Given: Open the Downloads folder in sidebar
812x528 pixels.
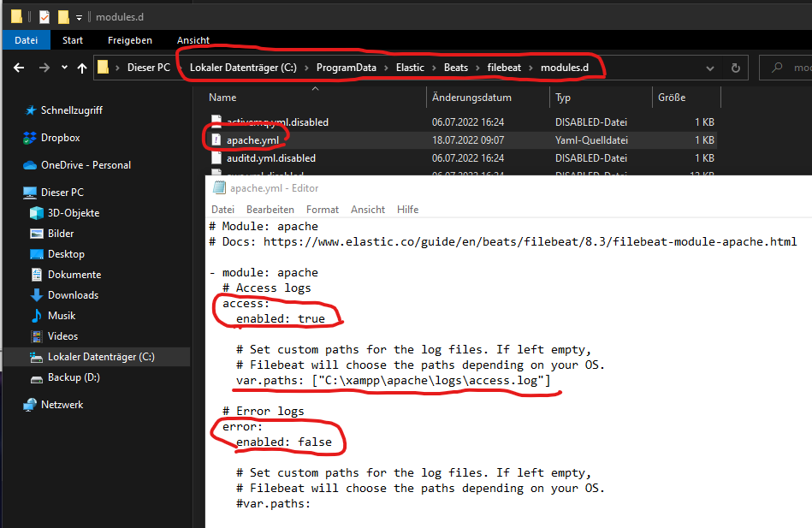Looking at the screenshot, I should 73,295.
